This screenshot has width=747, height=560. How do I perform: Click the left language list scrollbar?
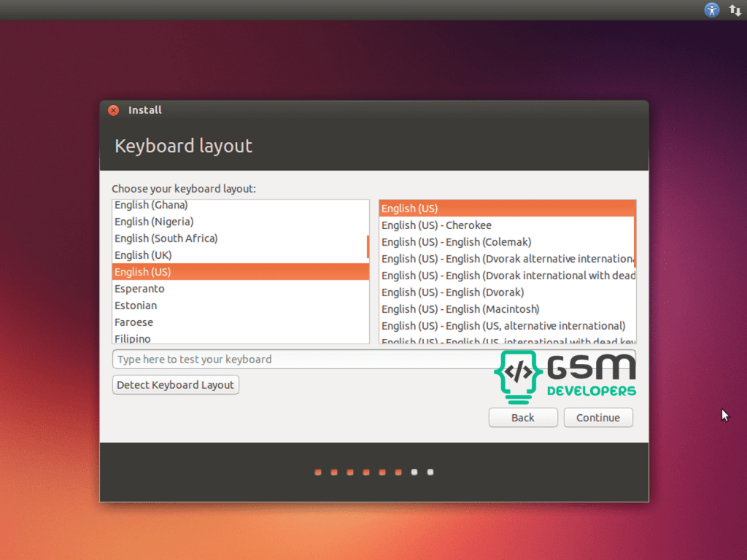tap(368, 246)
